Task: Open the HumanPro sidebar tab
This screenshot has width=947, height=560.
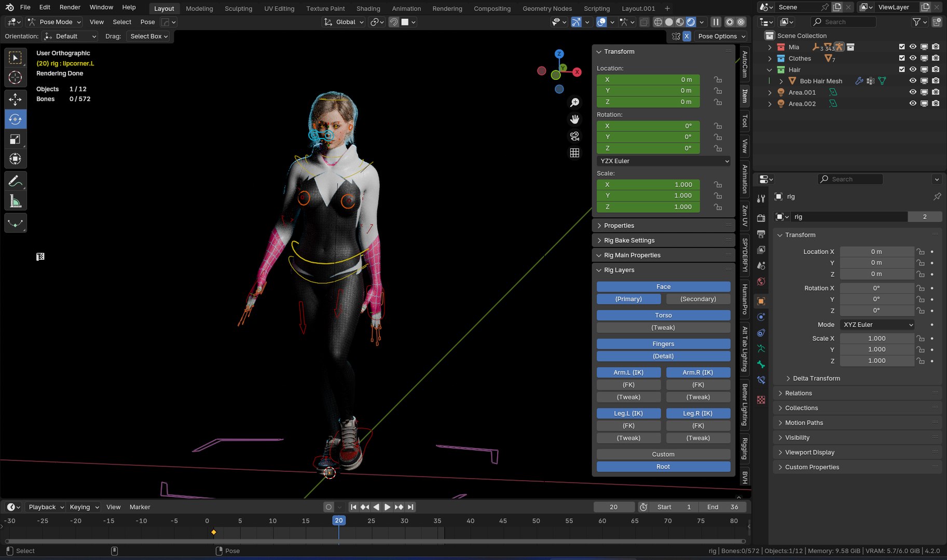Action: click(x=745, y=299)
